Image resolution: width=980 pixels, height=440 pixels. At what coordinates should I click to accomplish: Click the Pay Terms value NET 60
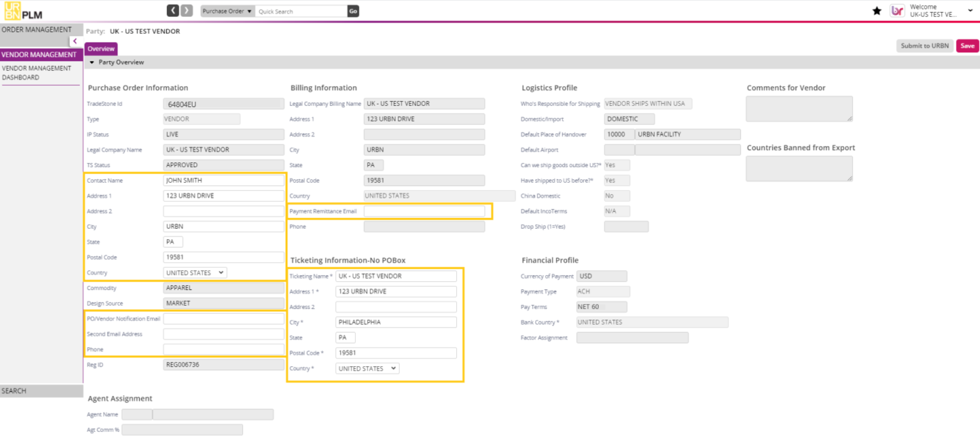(x=602, y=307)
